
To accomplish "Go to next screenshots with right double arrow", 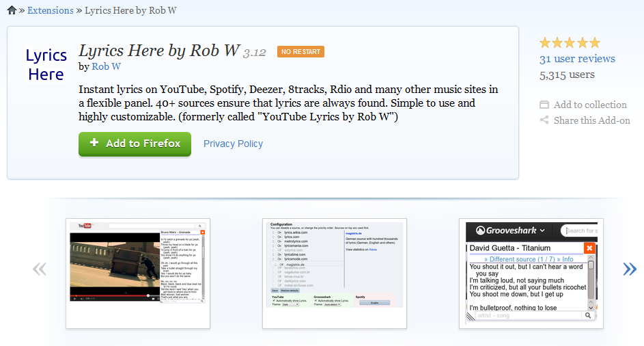I will (630, 269).
